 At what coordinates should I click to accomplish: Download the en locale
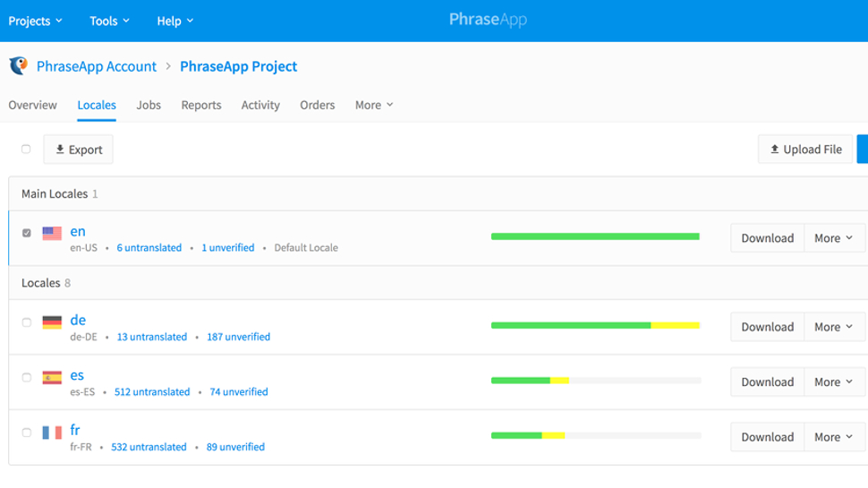767,238
